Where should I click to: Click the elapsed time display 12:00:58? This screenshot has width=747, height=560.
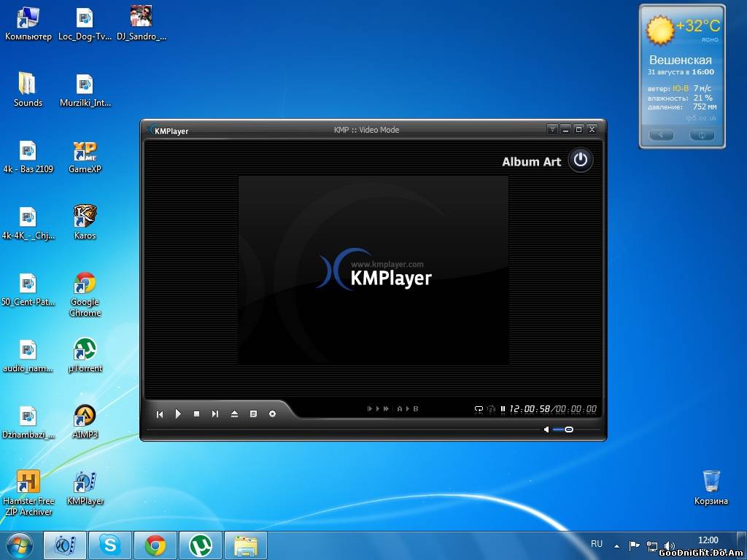pyautogui.click(x=530, y=409)
